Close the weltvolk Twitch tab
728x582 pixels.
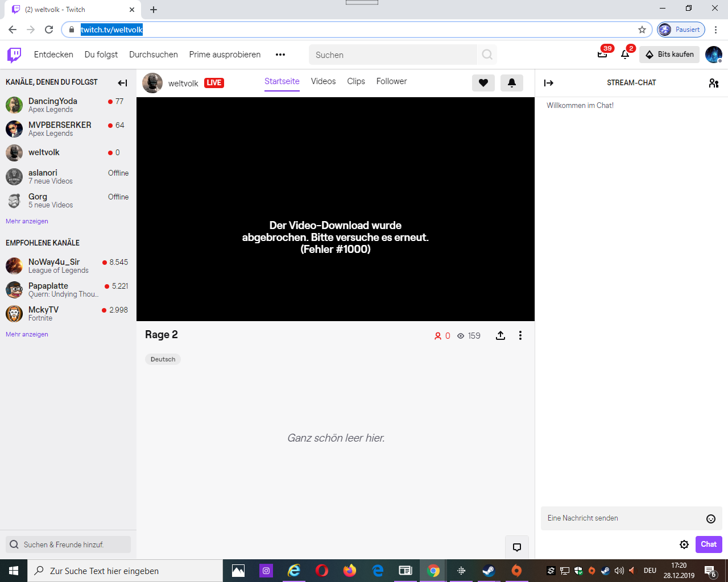[132, 10]
